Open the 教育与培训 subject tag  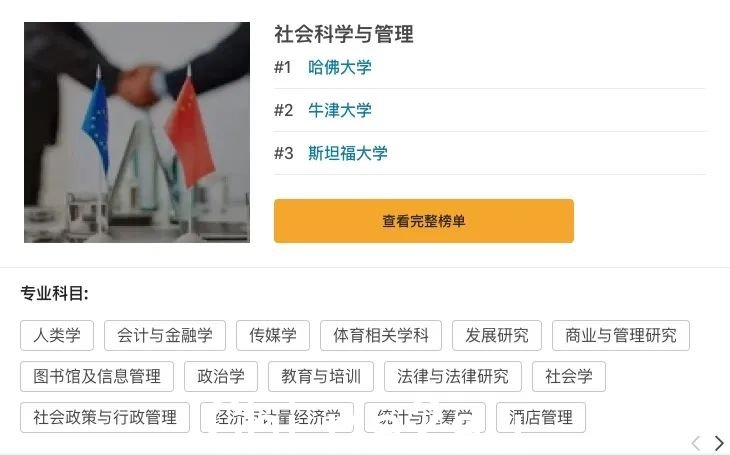click(321, 376)
